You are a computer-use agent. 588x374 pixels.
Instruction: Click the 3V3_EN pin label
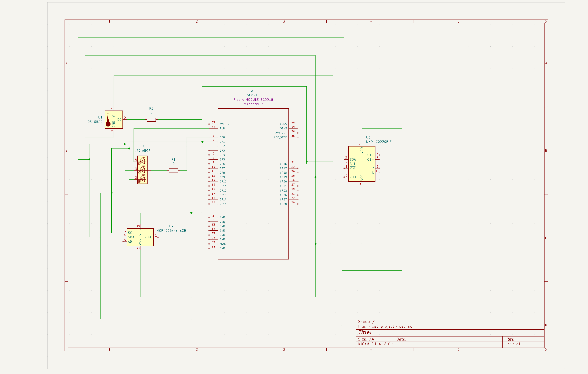click(x=224, y=124)
